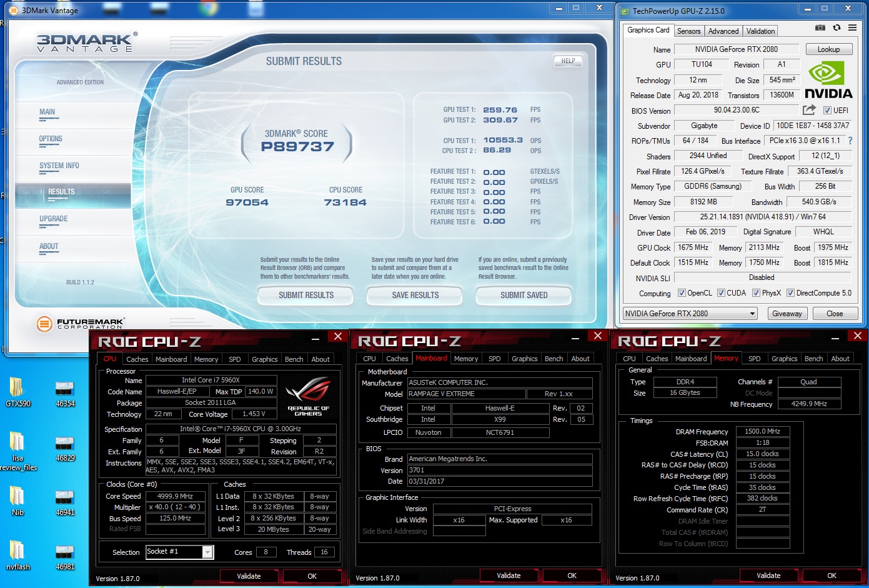Click the BIOS version 90.04.23.00.6C field

736,110
